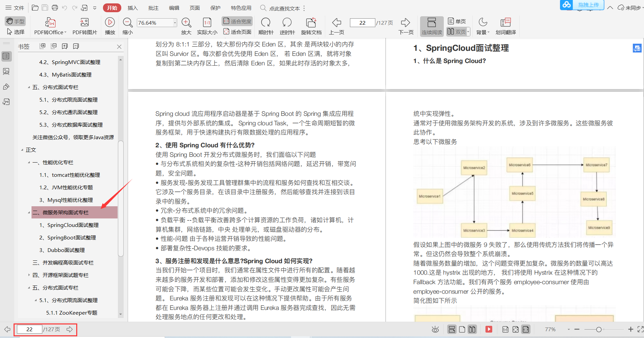Switch to single page (单页) view
644x338 pixels.
tap(457, 21)
